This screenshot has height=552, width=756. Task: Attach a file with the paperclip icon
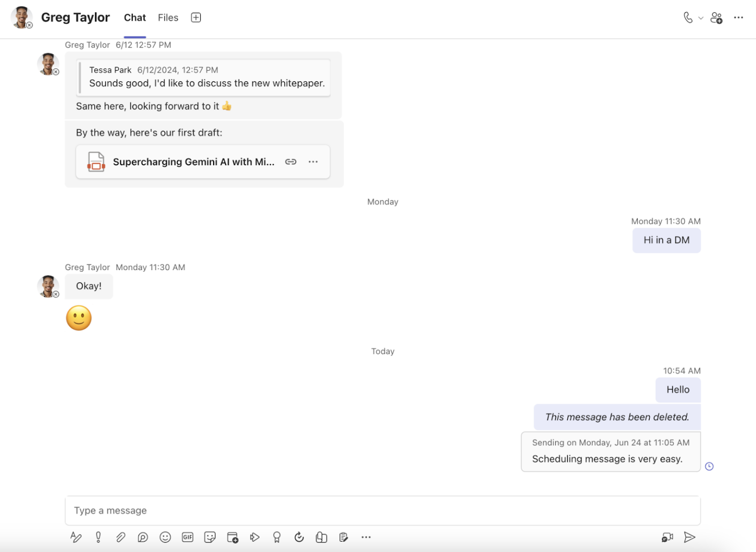(121, 537)
